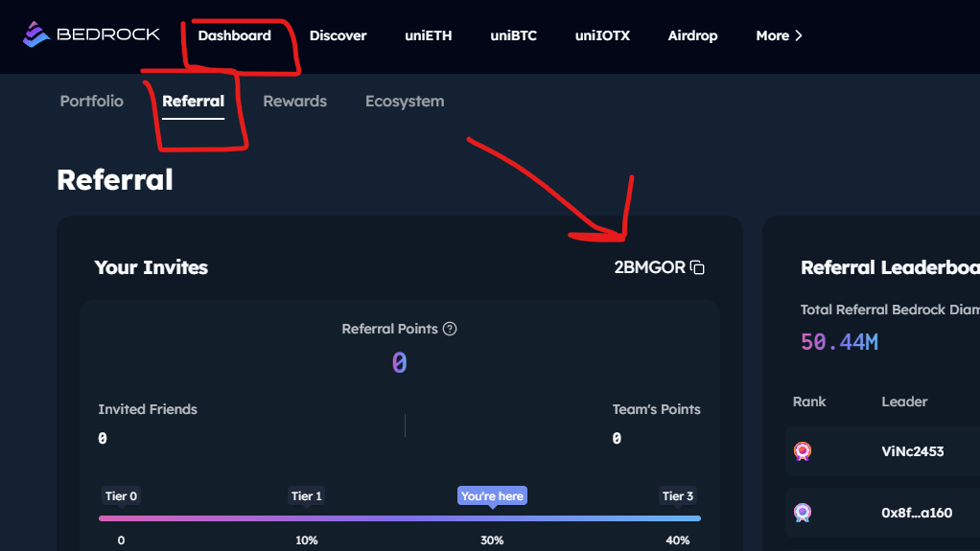Viewport: 980px width, 551px height.
Task: Open the Discover menu item
Action: [x=338, y=35]
